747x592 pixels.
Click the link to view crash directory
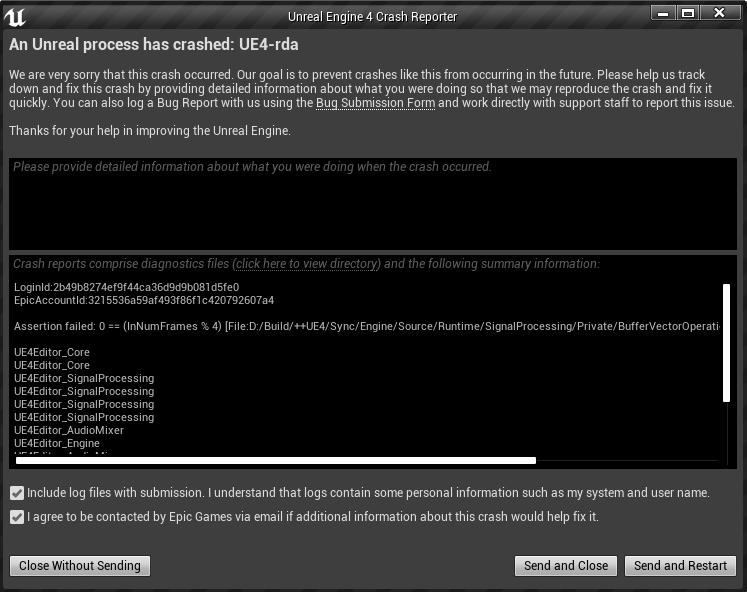click(306, 264)
